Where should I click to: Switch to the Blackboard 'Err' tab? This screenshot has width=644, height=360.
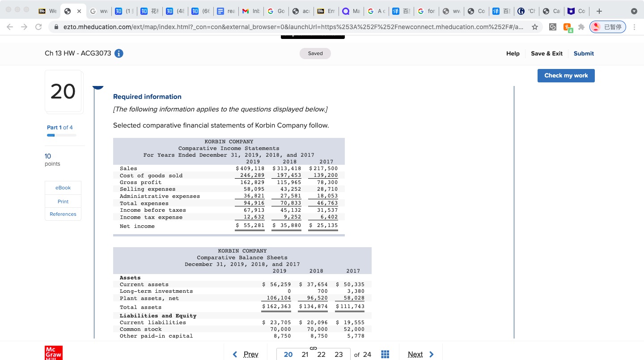click(x=326, y=11)
